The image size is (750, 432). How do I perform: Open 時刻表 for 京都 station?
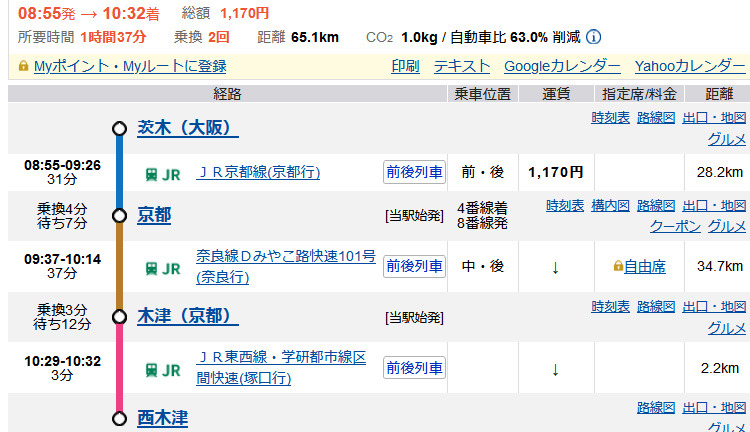pos(565,206)
